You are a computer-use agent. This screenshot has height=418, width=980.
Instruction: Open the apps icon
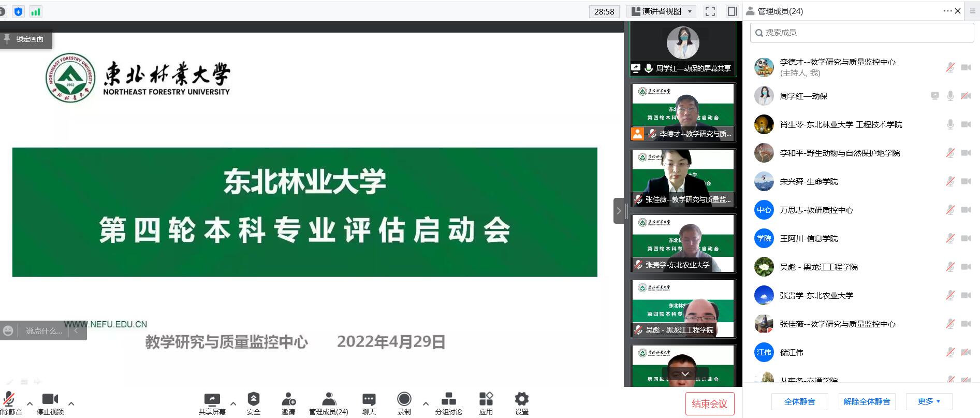point(486,399)
